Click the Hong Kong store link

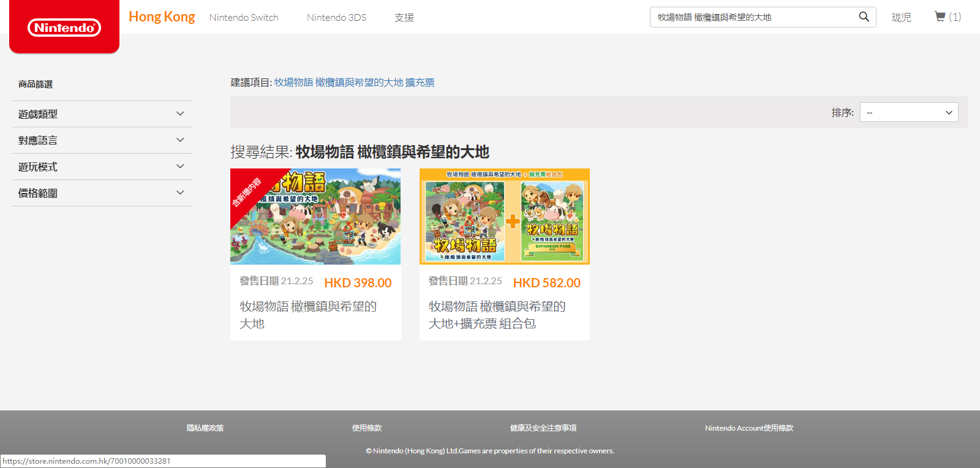coord(162,17)
